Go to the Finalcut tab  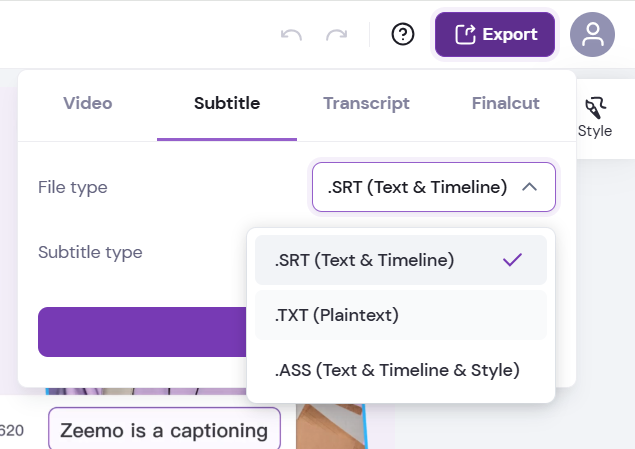tap(505, 103)
